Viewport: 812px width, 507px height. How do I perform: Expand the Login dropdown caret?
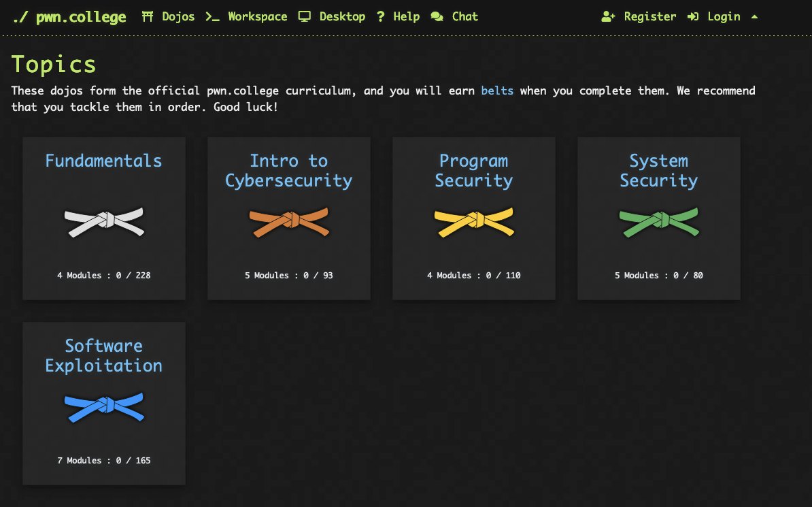point(754,16)
